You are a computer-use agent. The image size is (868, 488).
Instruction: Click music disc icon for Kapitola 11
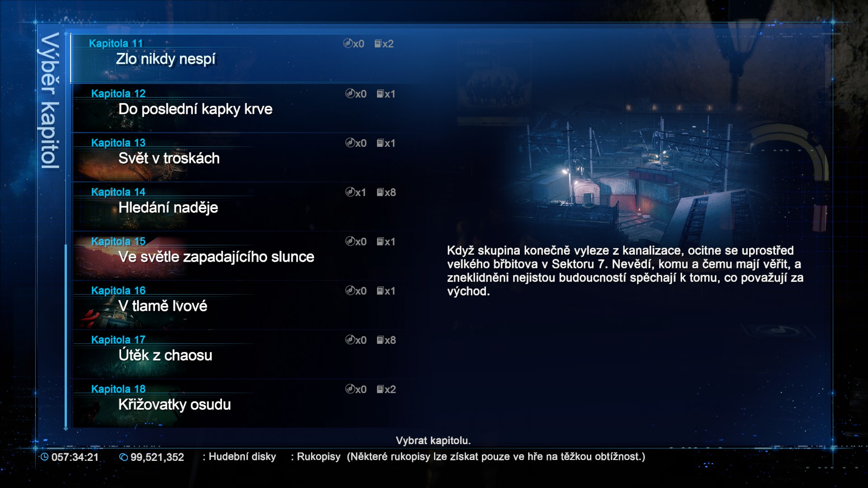click(348, 43)
